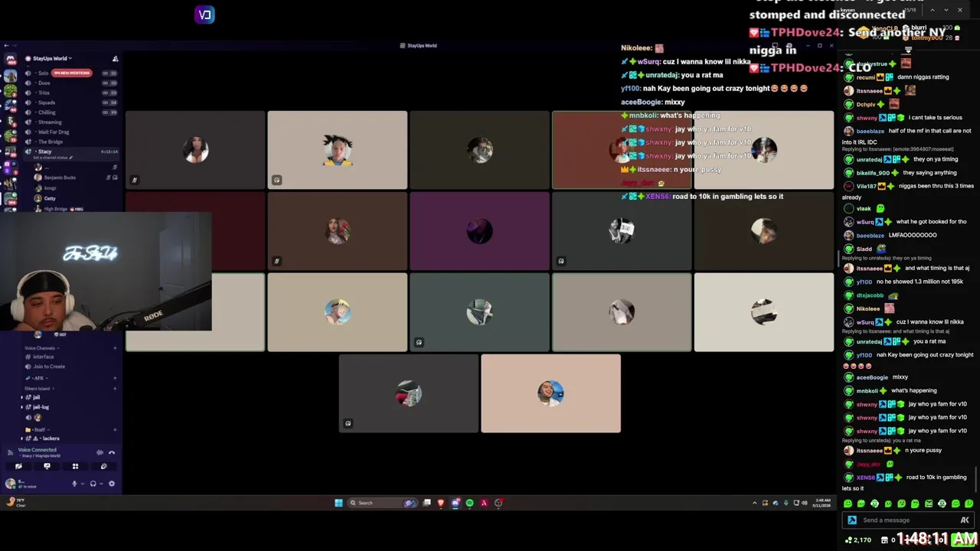The height and width of the screenshot is (551, 980).
Task: Open Discord from the taskbar
Action: pyautogui.click(x=456, y=503)
